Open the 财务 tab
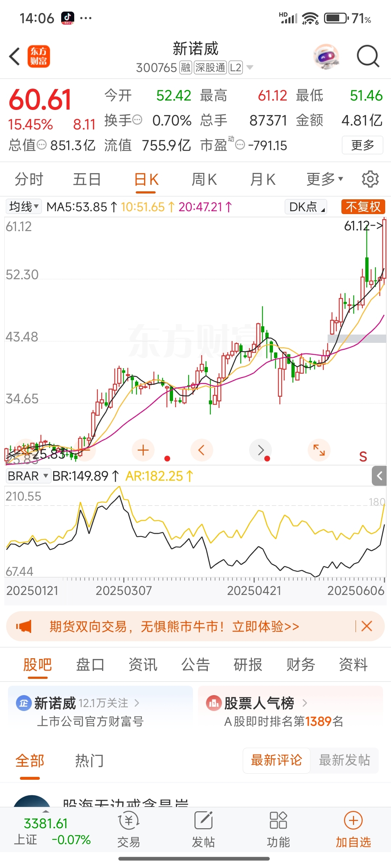 [x=301, y=665]
